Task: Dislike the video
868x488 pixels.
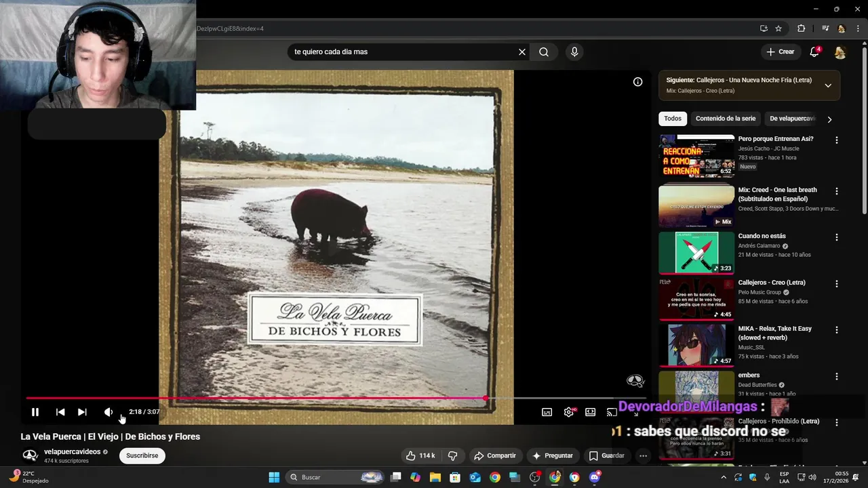Action: tap(452, 455)
